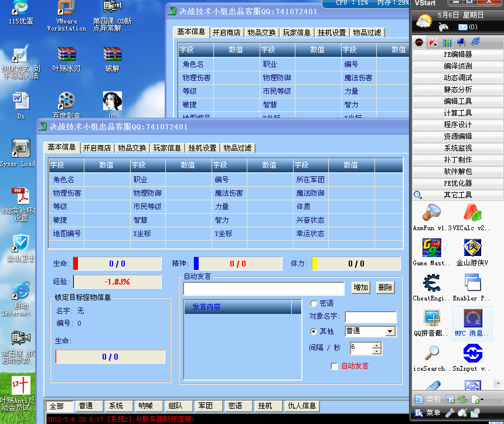This screenshot has width=504, height=424.
Task: Launch VXCalc v2 from VStart
Action: [472, 213]
